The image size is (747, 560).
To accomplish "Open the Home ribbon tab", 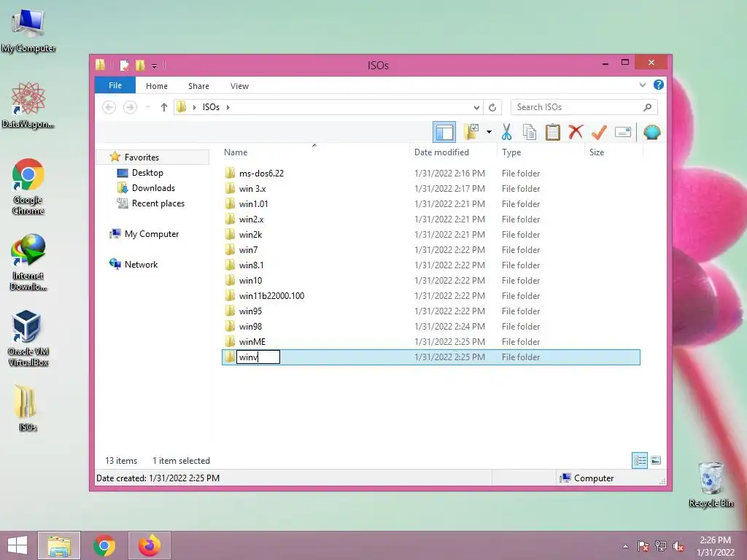I will click(157, 86).
